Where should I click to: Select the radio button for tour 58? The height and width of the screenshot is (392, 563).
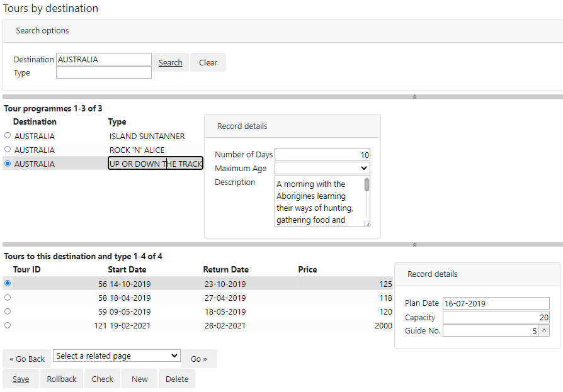click(8, 298)
